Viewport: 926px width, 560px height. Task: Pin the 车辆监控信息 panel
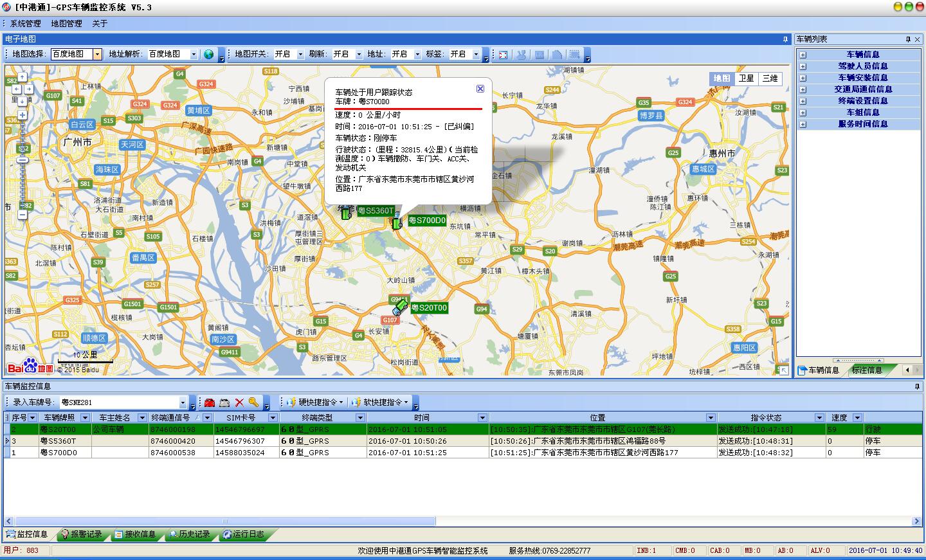point(918,386)
